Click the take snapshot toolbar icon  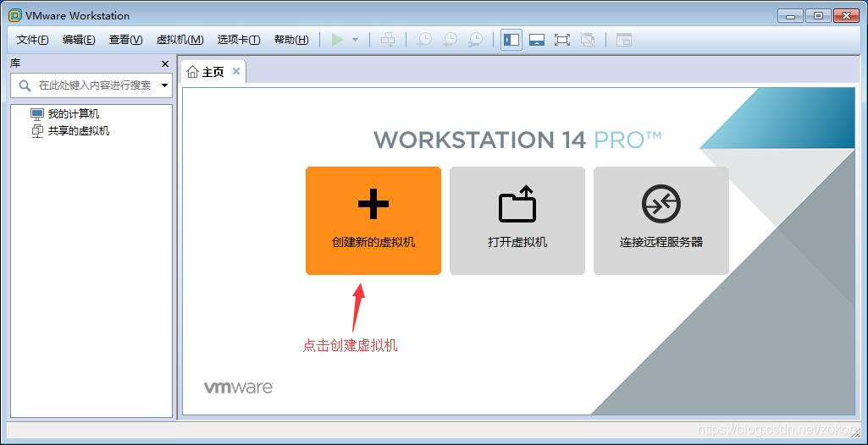[x=424, y=40]
